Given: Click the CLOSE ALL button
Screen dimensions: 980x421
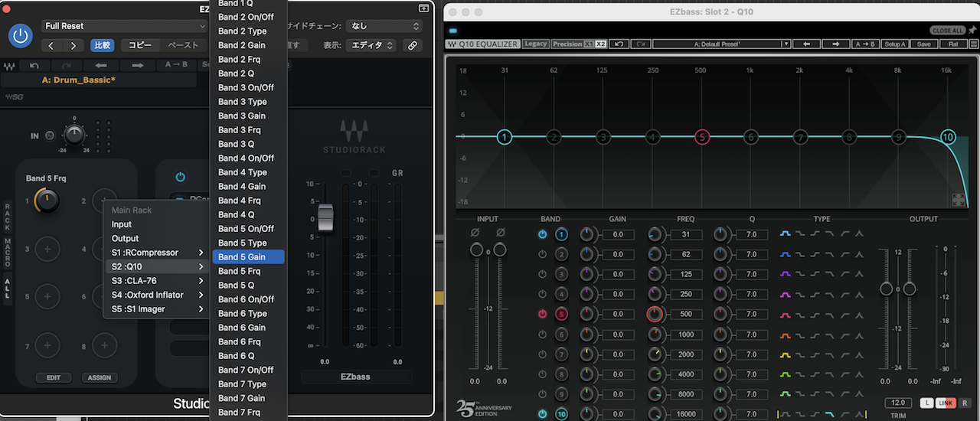Looking at the screenshot, I should (x=947, y=31).
